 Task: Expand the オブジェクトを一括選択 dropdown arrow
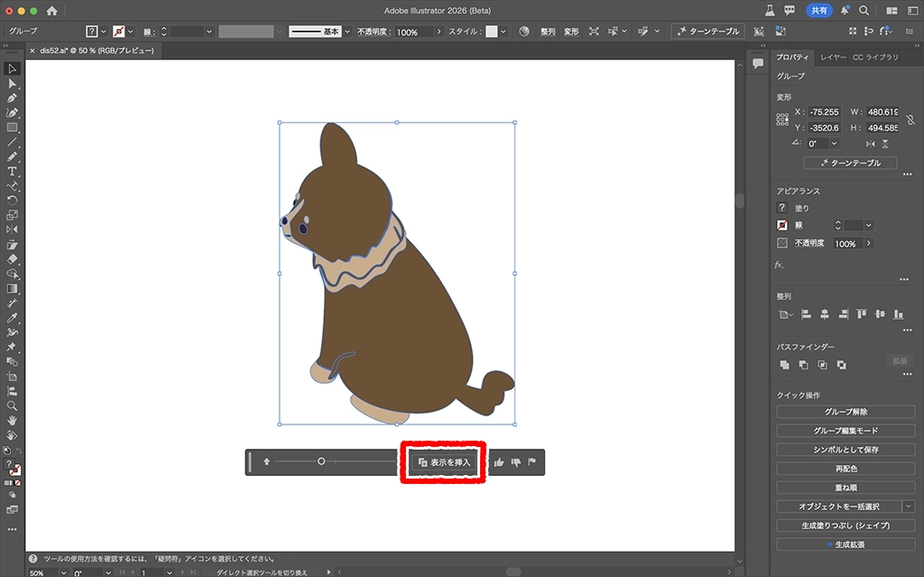(908, 507)
